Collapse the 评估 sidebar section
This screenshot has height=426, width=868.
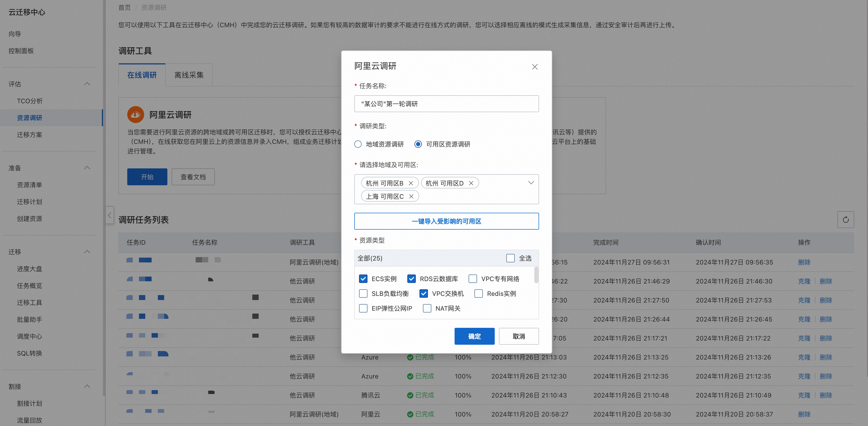(87, 84)
